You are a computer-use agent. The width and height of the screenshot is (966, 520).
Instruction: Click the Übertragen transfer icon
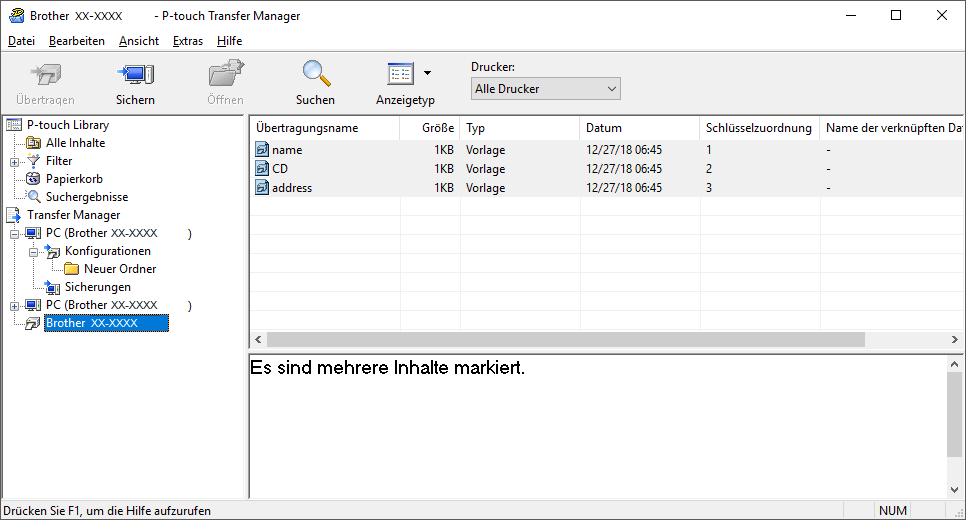coord(46,75)
